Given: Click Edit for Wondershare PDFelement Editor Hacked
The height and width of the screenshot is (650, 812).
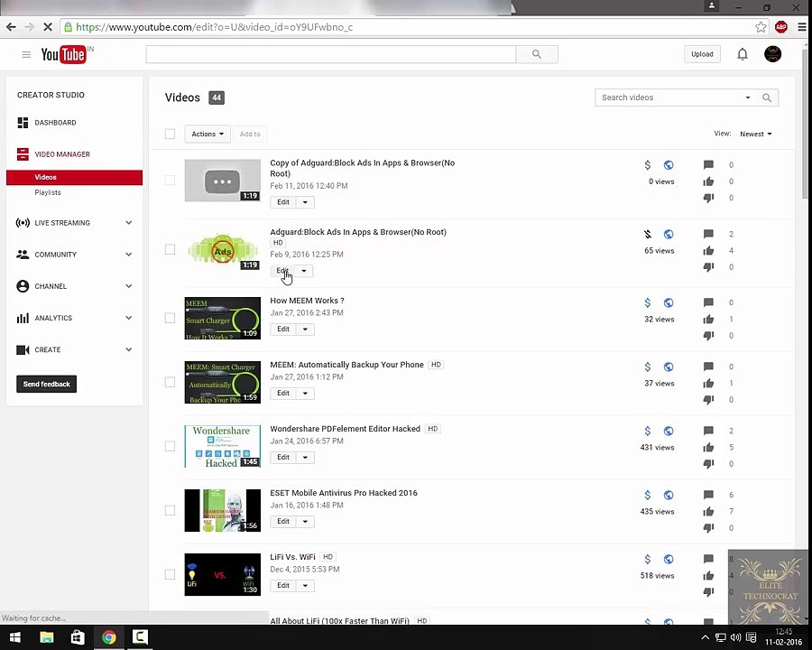Looking at the screenshot, I should [x=283, y=457].
